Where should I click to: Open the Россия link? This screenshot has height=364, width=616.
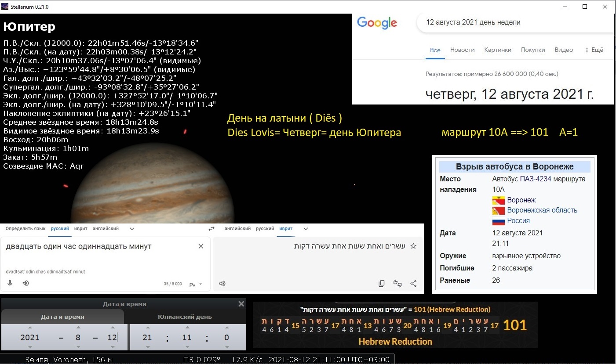click(x=518, y=221)
